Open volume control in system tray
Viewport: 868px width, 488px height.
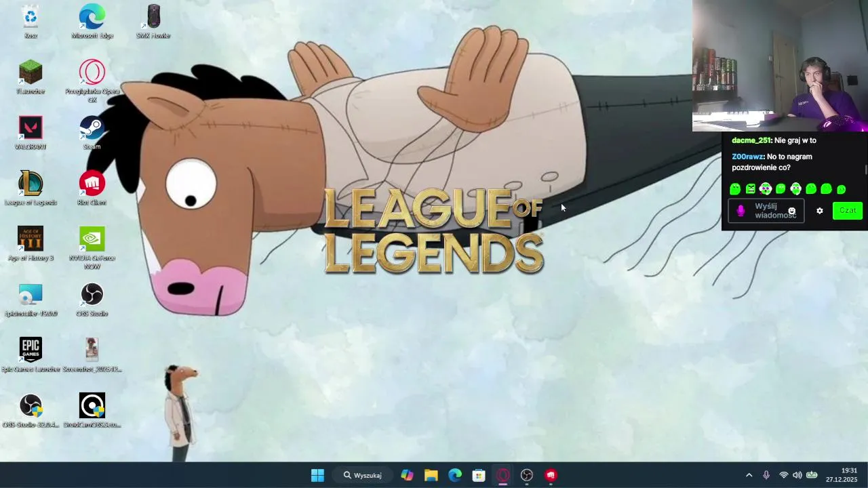coord(797,475)
